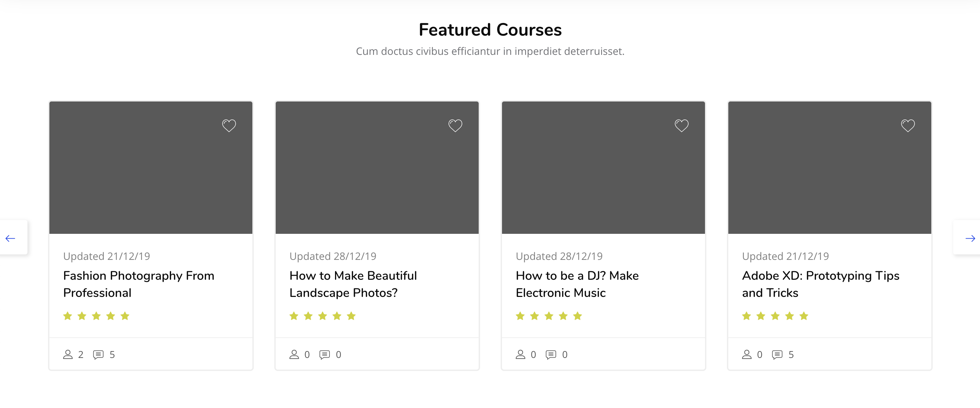This screenshot has height=408, width=980.
Task: Click the students icon on Fashion Photography card
Action: click(x=68, y=355)
